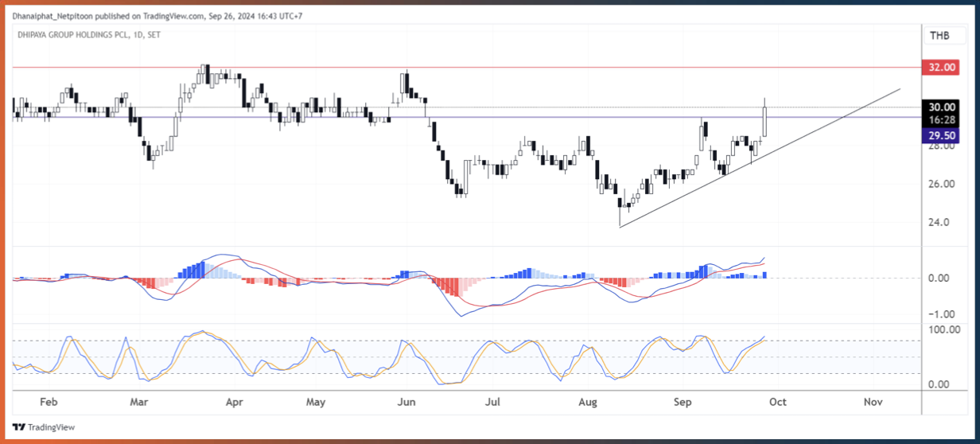Click the Jun label on time axis
The image size is (980, 444).
[x=406, y=402]
